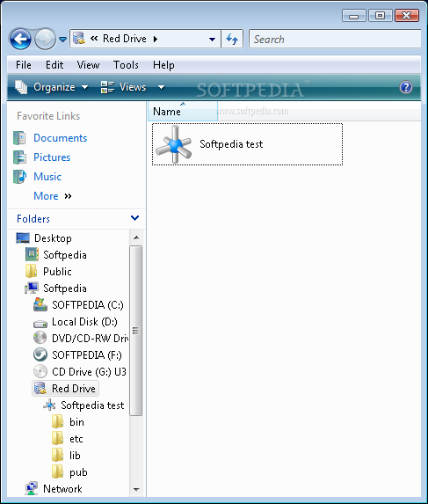Select Local Disk (D:) drive

(x=84, y=322)
